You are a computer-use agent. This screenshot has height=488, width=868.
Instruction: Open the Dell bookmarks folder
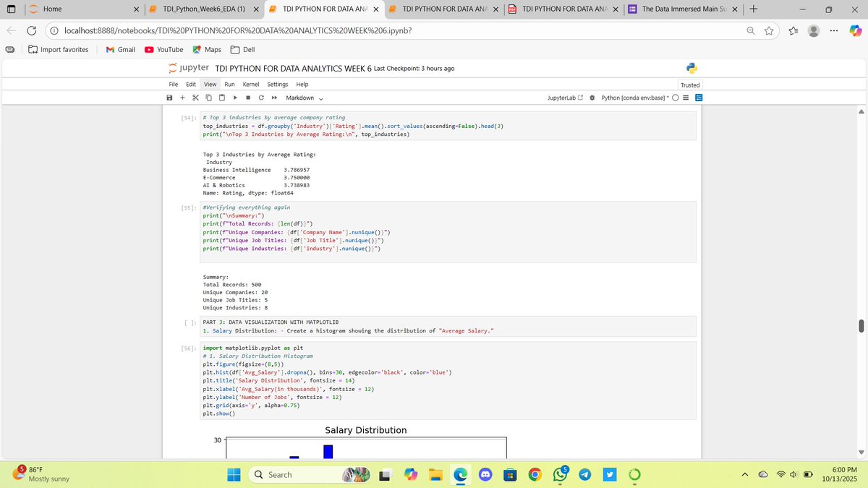(242, 49)
